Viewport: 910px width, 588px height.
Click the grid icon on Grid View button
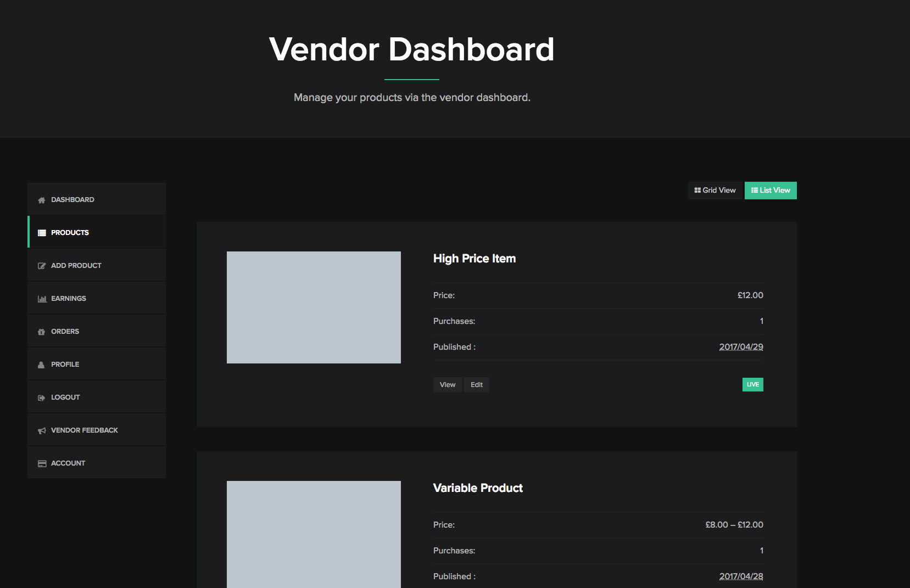click(x=697, y=191)
